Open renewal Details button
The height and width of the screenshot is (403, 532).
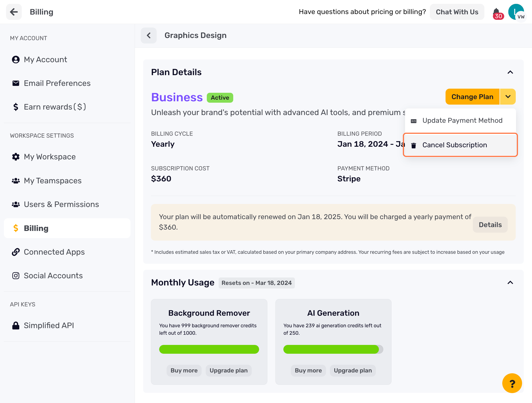coord(490,225)
